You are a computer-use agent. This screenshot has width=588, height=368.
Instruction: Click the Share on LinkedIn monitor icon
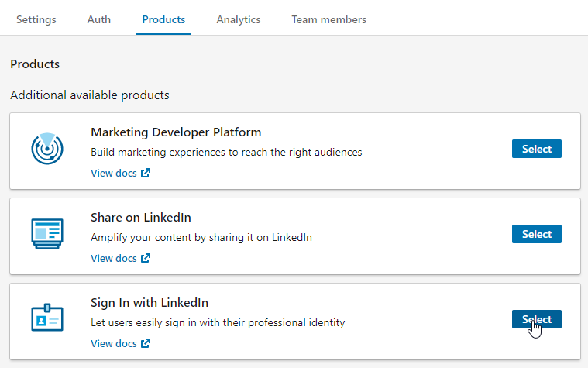47,234
